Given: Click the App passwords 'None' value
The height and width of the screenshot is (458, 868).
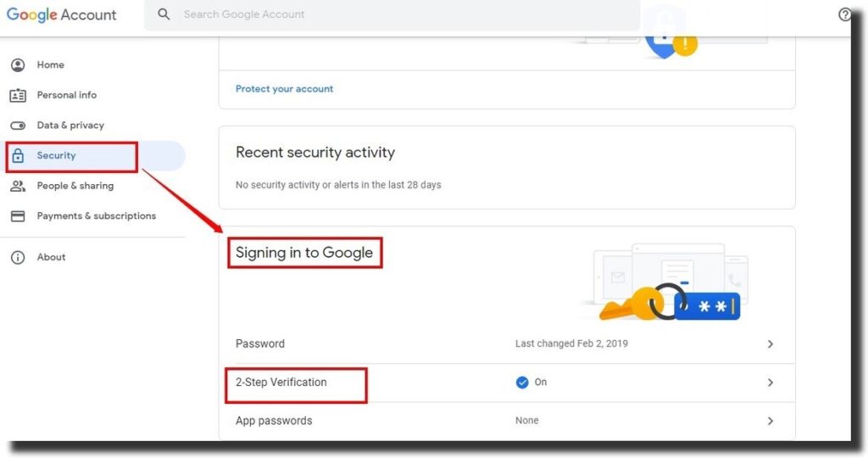Looking at the screenshot, I should pyautogui.click(x=526, y=421).
